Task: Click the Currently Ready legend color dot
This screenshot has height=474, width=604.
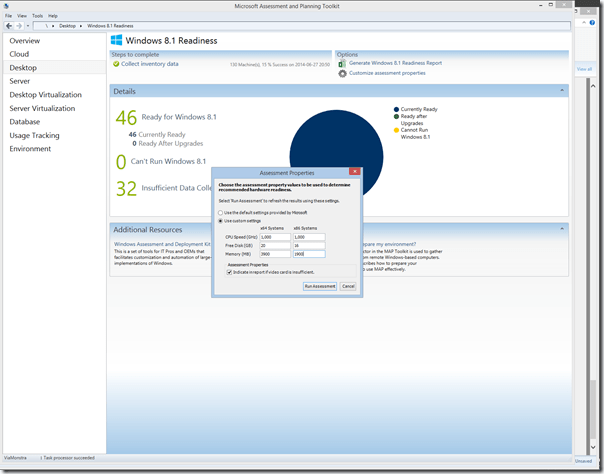Action: pyautogui.click(x=397, y=109)
